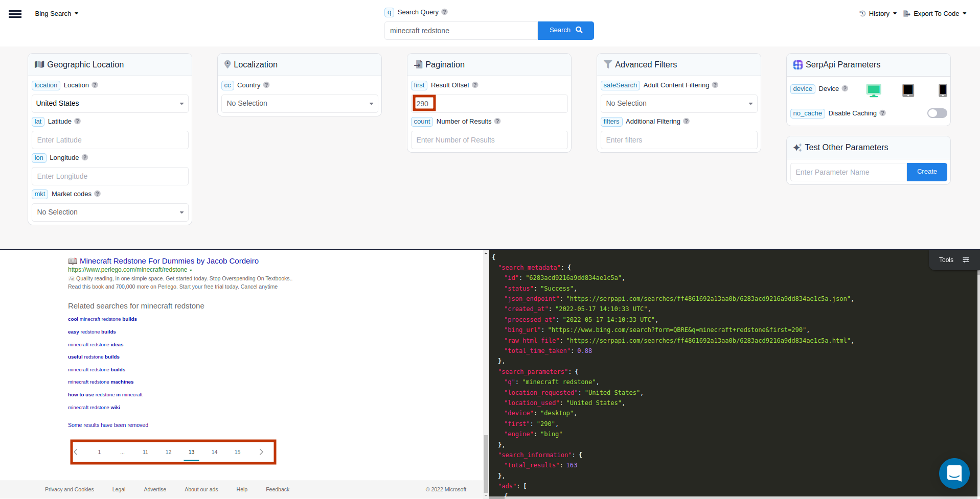Image resolution: width=980 pixels, height=499 pixels.
Task: Click the Search button
Action: click(565, 30)
